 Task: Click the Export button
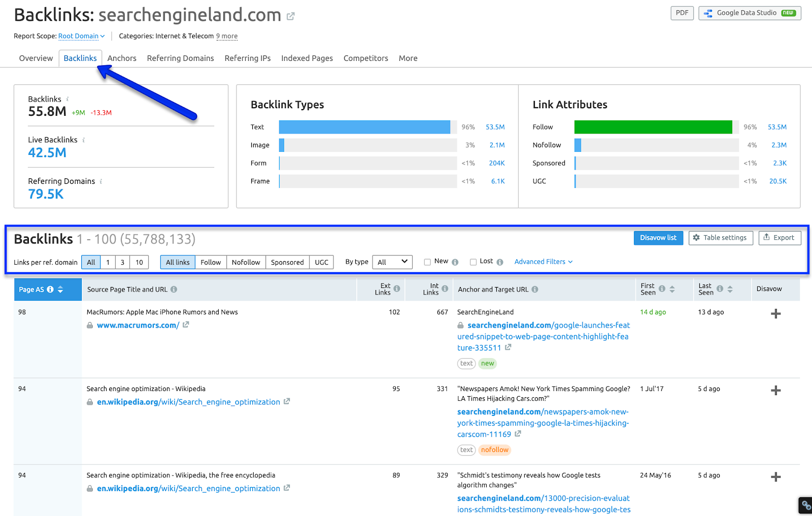pos(780,238)
